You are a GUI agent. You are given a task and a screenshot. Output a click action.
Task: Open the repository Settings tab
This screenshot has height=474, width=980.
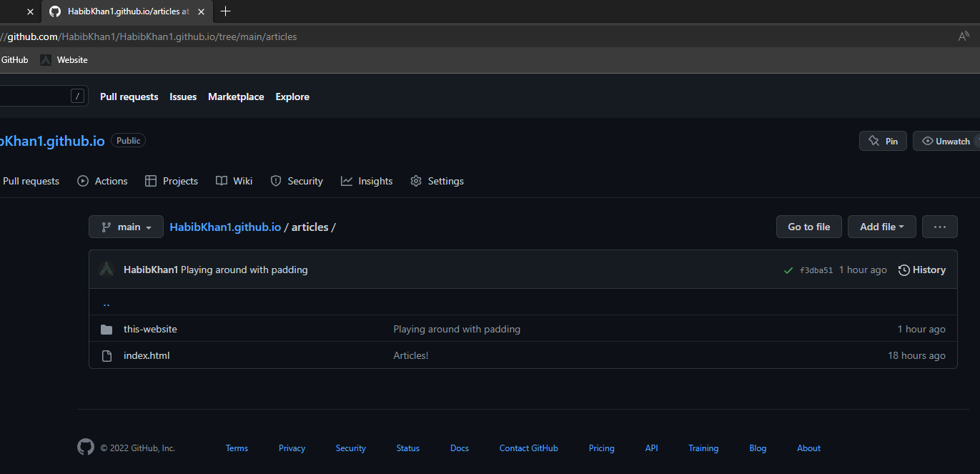click(437, 181)
